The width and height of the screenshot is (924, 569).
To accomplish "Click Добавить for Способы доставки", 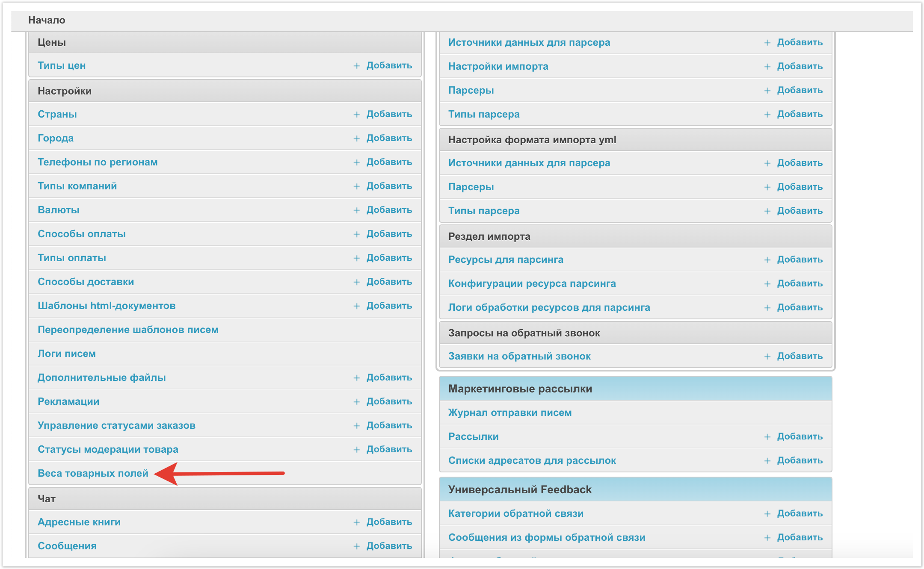I will pyautogui.click(x=389, y=282).
